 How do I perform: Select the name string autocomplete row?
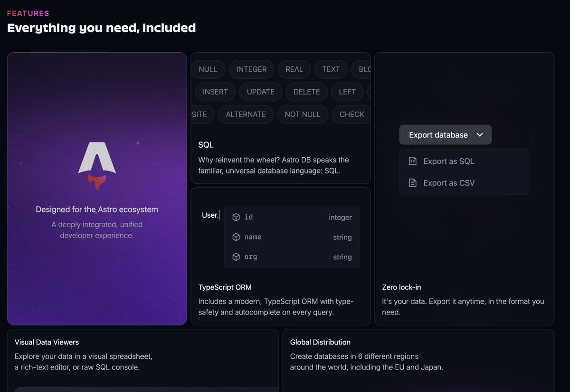pos(292,237)
